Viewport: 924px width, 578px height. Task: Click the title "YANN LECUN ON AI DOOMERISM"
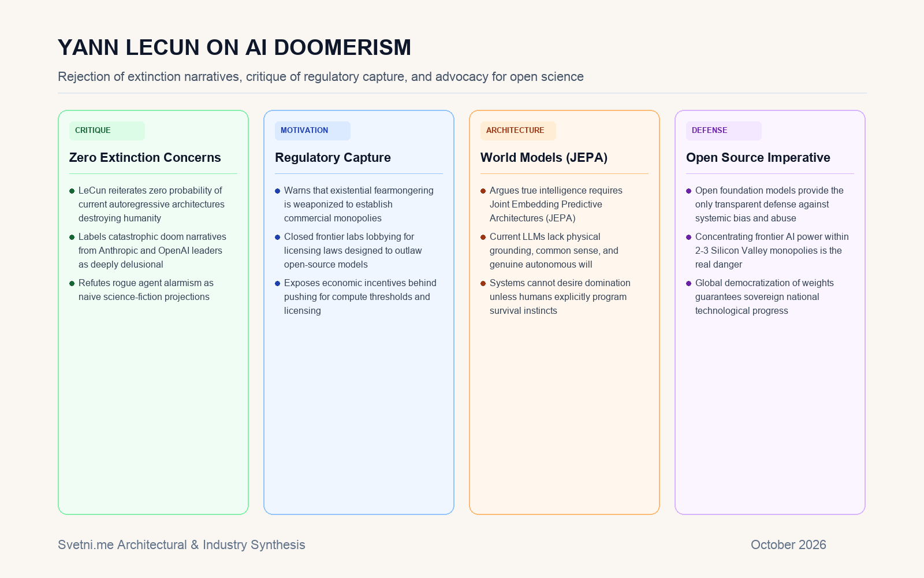coord(234,47)
